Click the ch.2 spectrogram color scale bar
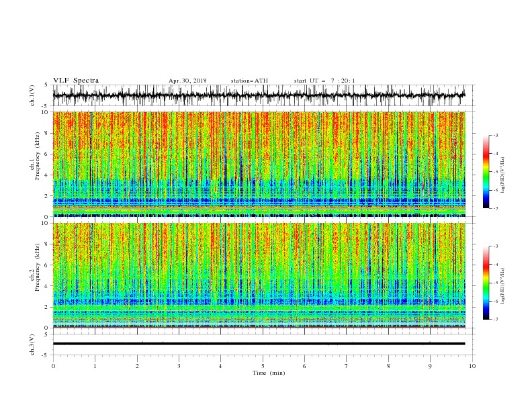 click(x=486, y=283)
